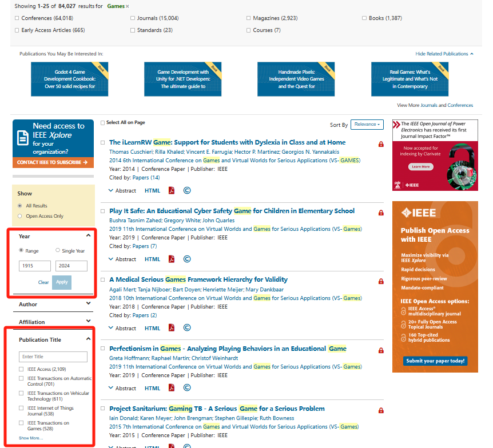Show more publication titles

pyautogui.click(x=31, y=438)
